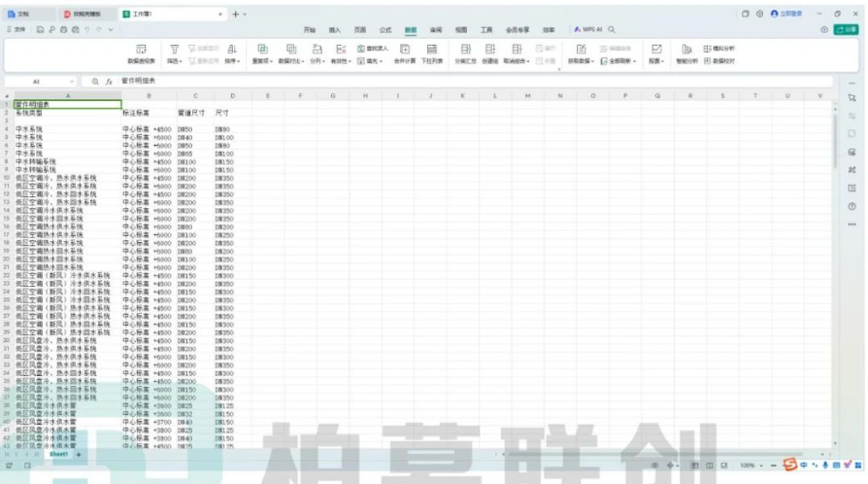Expand the 筛选 filter dropdown arrow
The image size is (868, 484).
181,61
